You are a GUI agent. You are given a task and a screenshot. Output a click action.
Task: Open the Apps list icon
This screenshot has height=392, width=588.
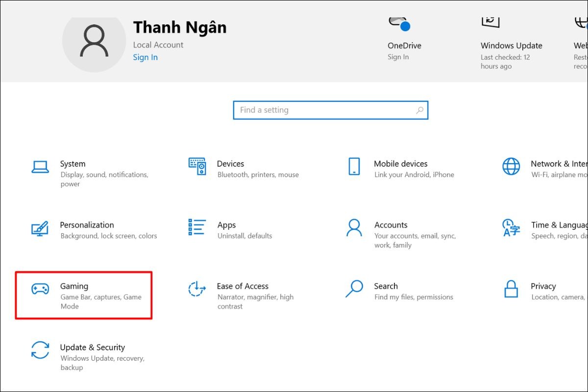pos(196,227)
